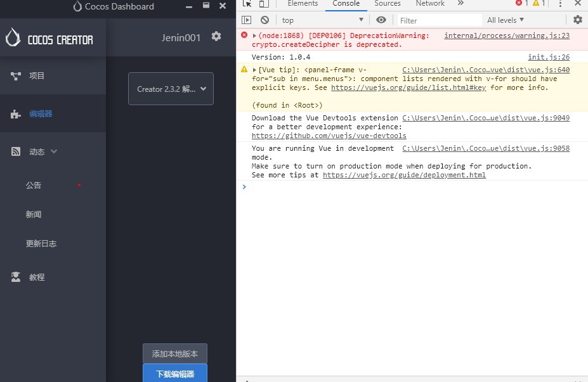Clear the console with the ban icon
The image size is (588, 382).
click(x=265, y=20)
